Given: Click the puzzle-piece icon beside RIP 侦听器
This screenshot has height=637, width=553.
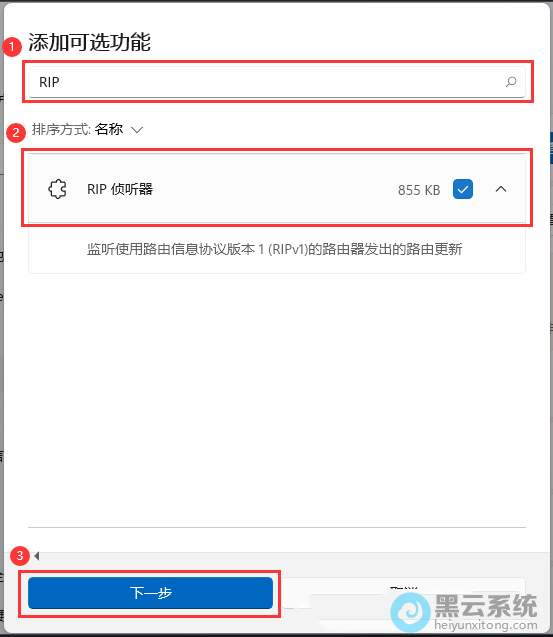Looking at the screenshot, I should tap(57, 189).
